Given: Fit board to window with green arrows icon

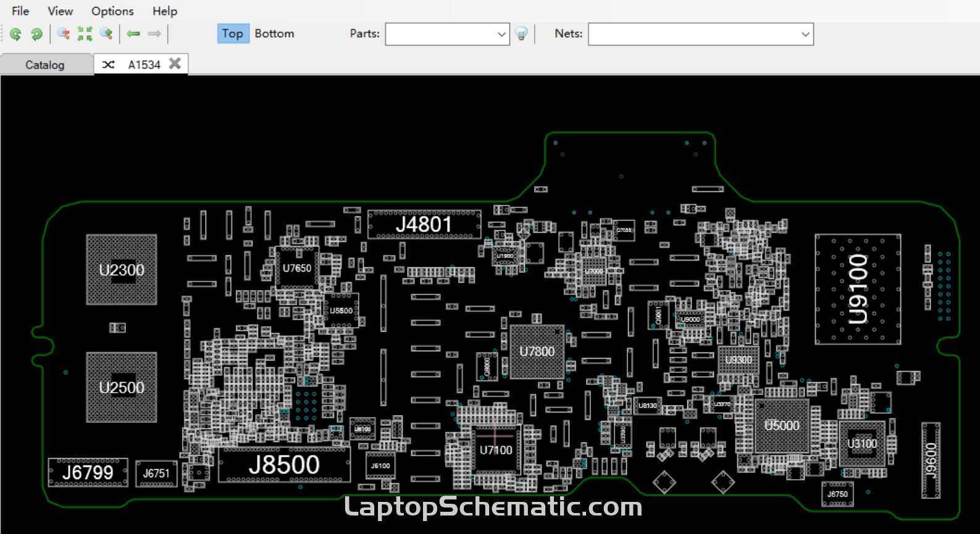Looking at the screenshot, I should (85, 33).
